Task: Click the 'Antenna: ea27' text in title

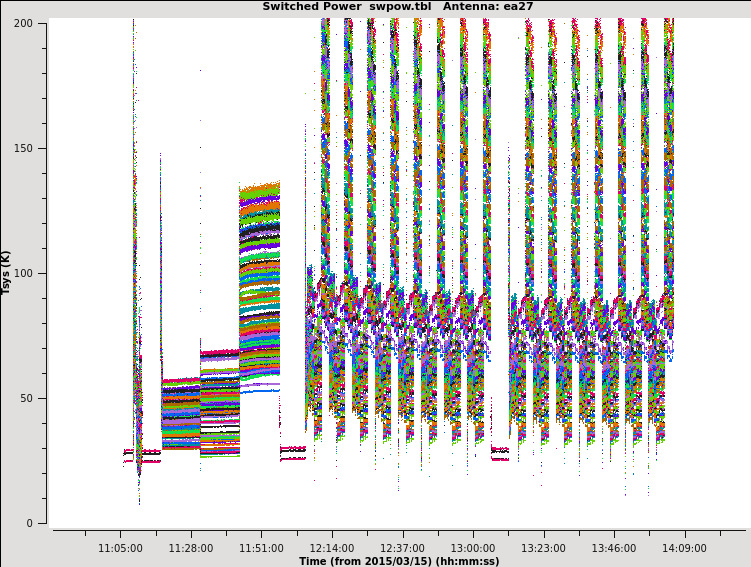Action: point(488,7)
